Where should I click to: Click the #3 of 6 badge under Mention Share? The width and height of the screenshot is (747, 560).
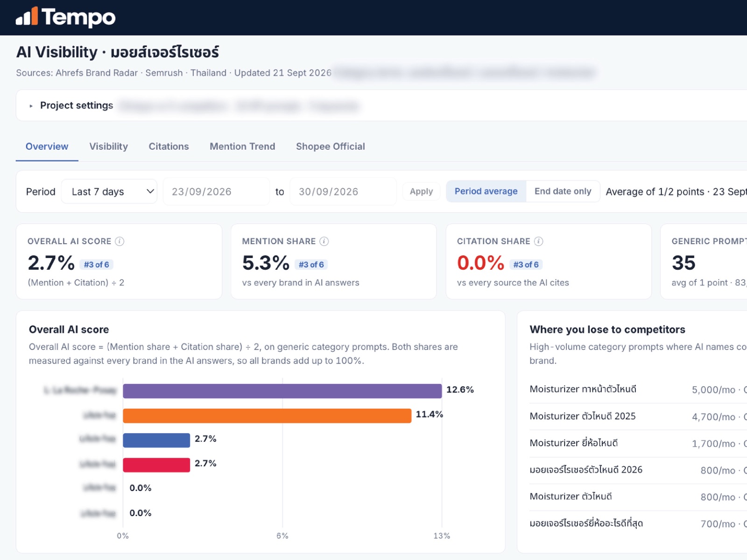(311, 265)
